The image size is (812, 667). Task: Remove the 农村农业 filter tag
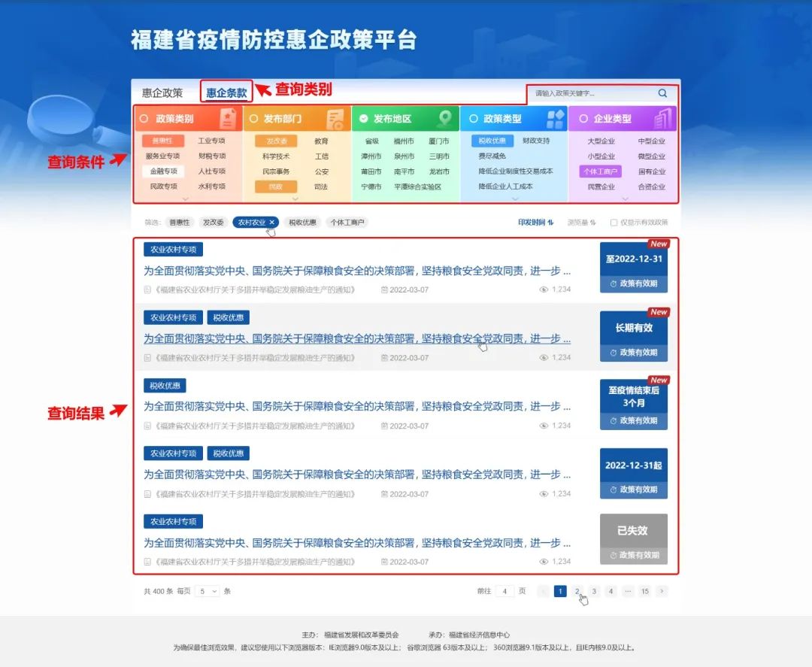click(x=272, y=223)
